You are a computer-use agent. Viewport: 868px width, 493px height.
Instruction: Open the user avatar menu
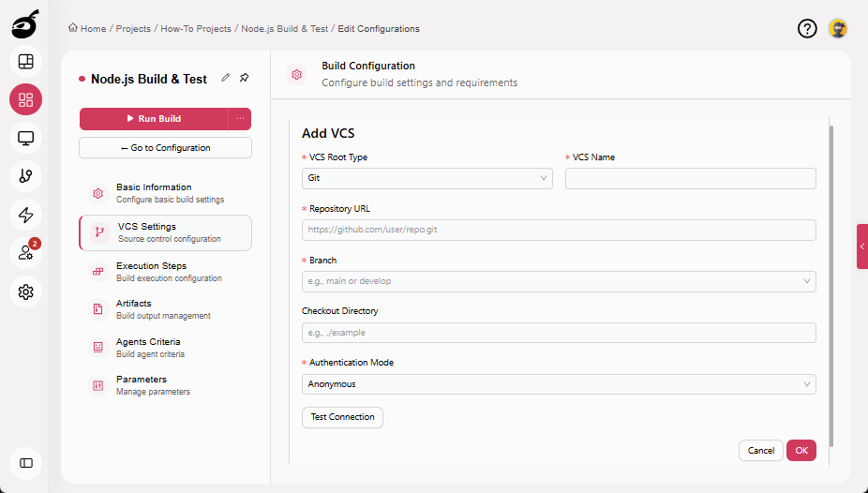(x=838, y=28)
